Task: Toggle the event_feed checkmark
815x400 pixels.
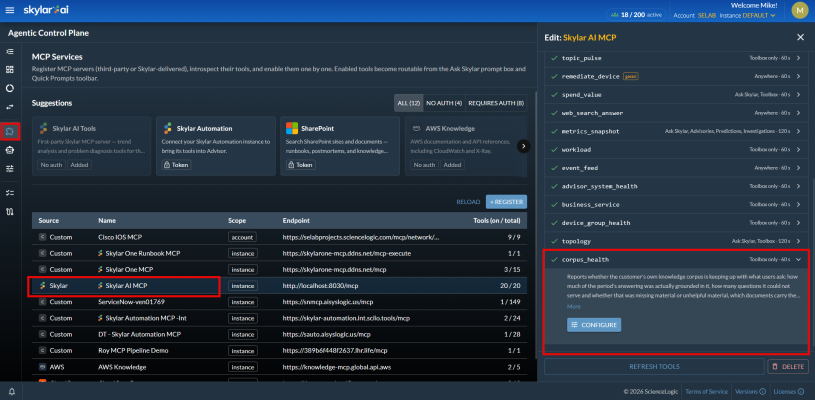Action: [554, 168]
